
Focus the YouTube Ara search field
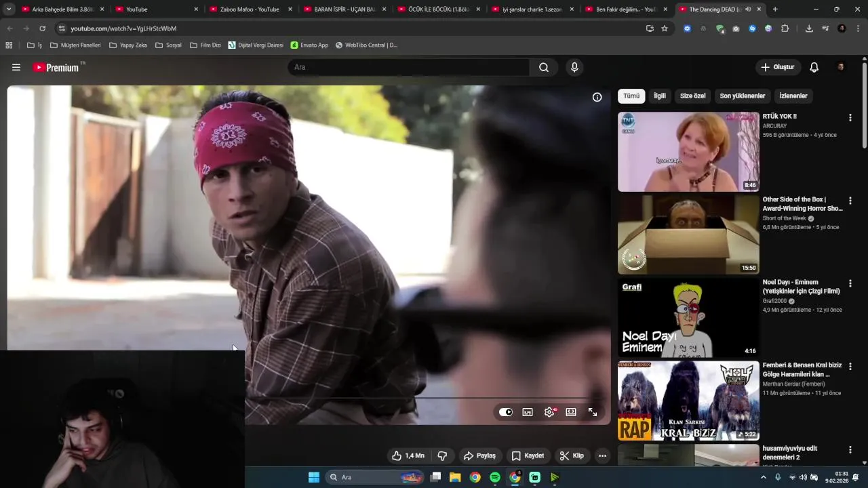coord(409,67)
